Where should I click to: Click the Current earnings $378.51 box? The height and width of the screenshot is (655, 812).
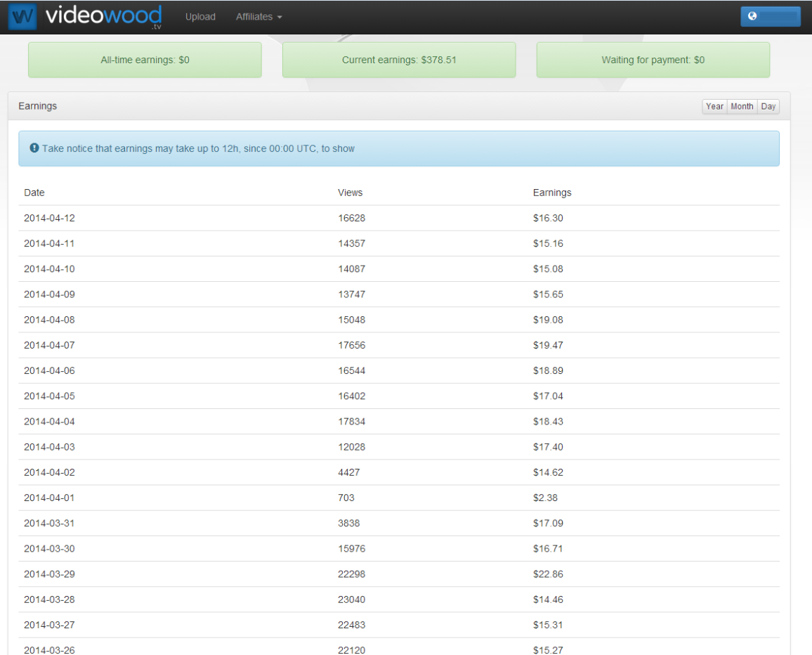point(399,60)
